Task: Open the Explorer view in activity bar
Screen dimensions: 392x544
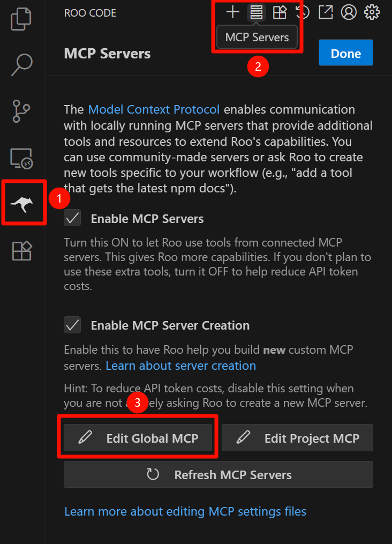Action: 21,18
